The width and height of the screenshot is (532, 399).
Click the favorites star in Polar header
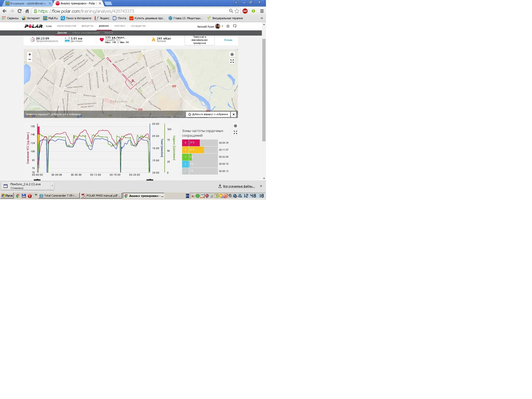click(228, 26)
